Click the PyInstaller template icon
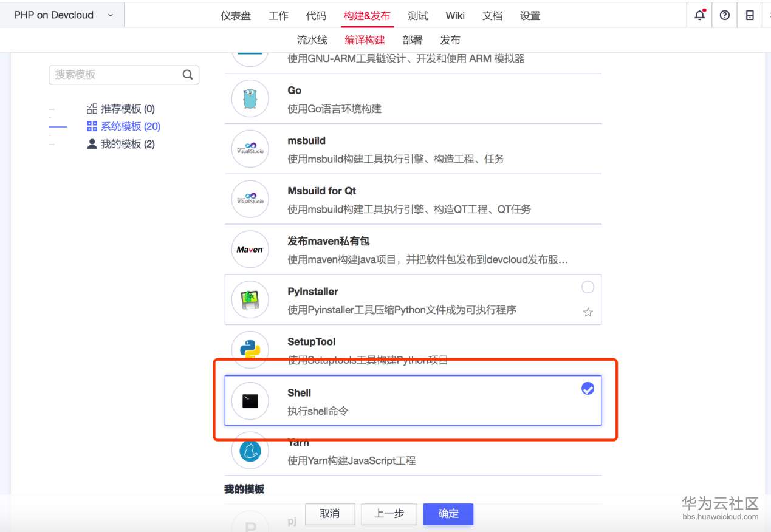 coord(250,299)
